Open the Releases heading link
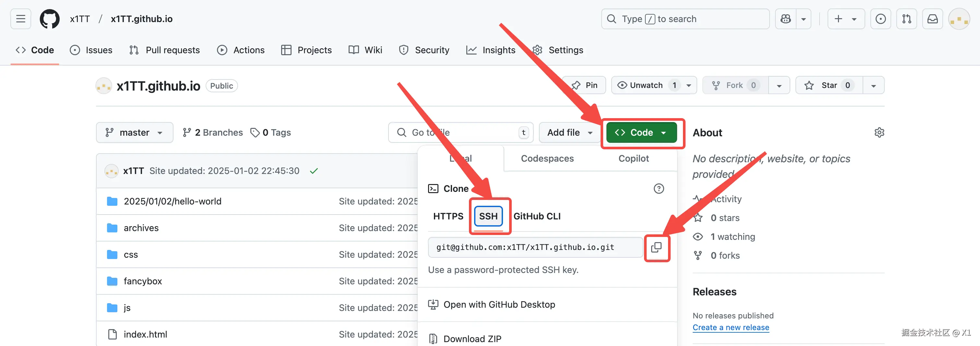 pos(714,291)
